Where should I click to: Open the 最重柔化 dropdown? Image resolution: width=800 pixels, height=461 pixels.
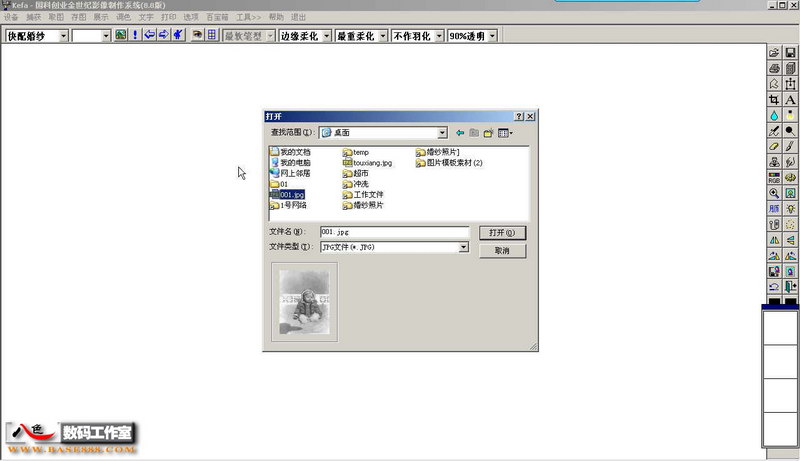(x=383, y=36)
